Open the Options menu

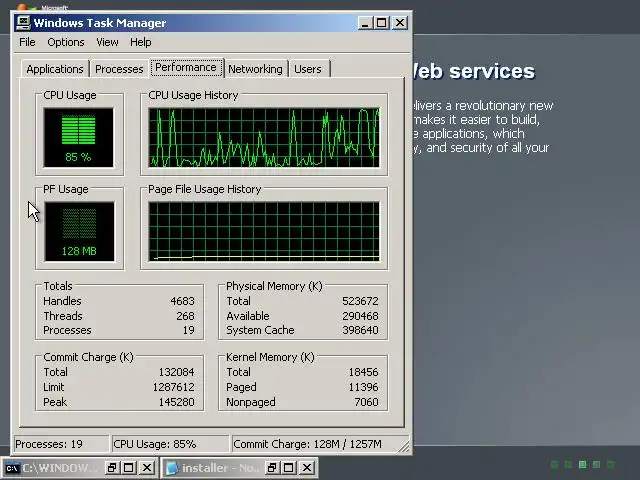[x=66, y=42]
